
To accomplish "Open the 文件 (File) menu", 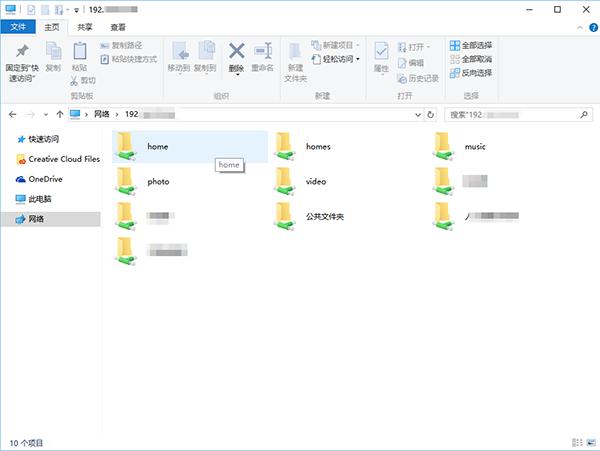I will click(x=18, y=28).
